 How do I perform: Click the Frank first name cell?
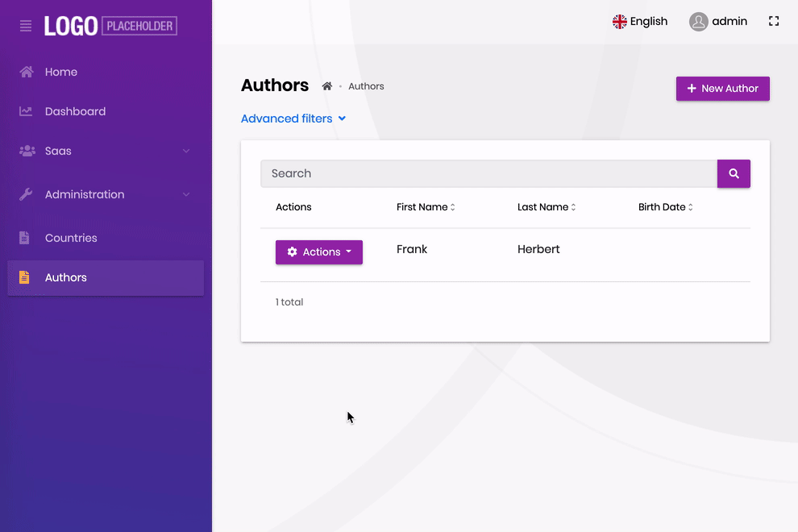click(x=412, y=249)
